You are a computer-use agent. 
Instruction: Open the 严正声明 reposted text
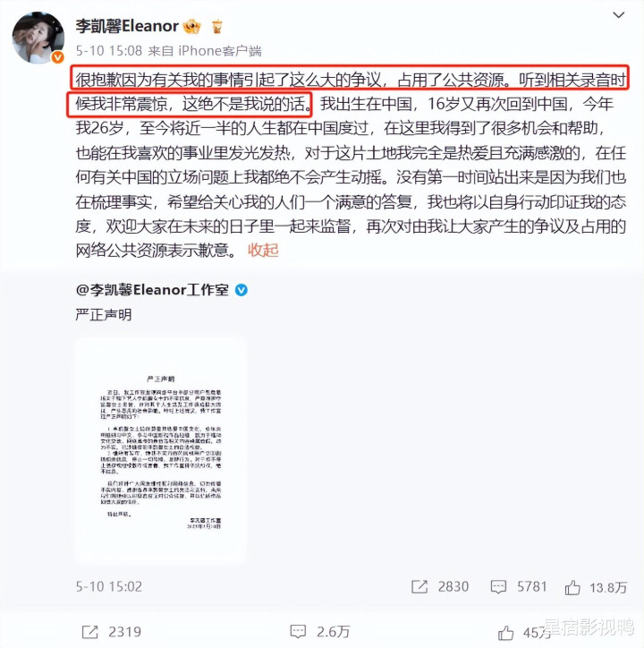tap(104, 315)
